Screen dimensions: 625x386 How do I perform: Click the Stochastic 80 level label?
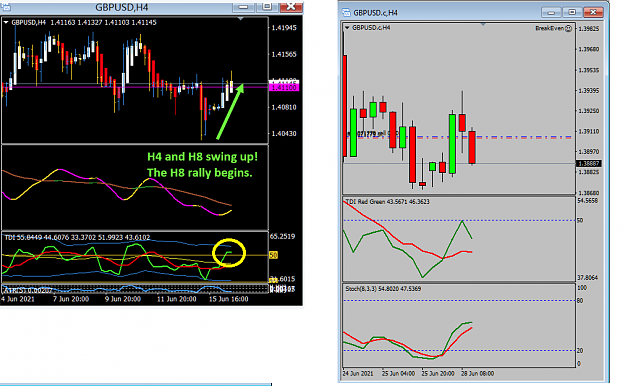tap(580, 301)
